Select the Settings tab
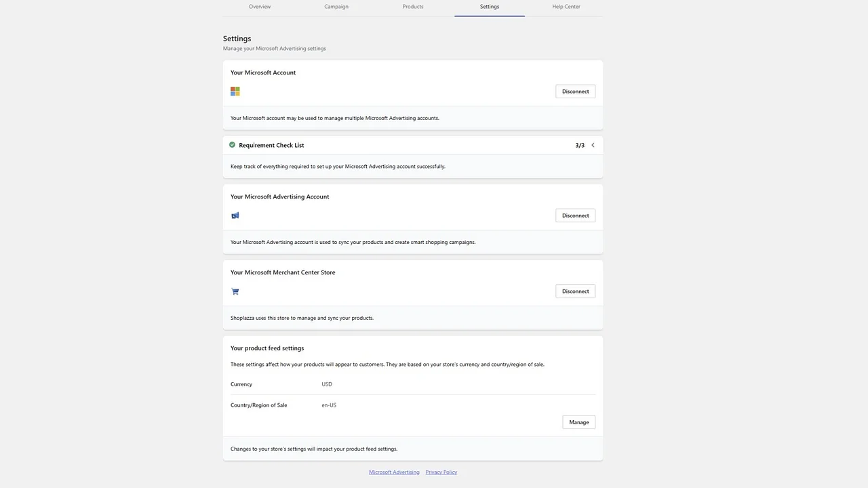The image size is (868, 488). [489, 6]
